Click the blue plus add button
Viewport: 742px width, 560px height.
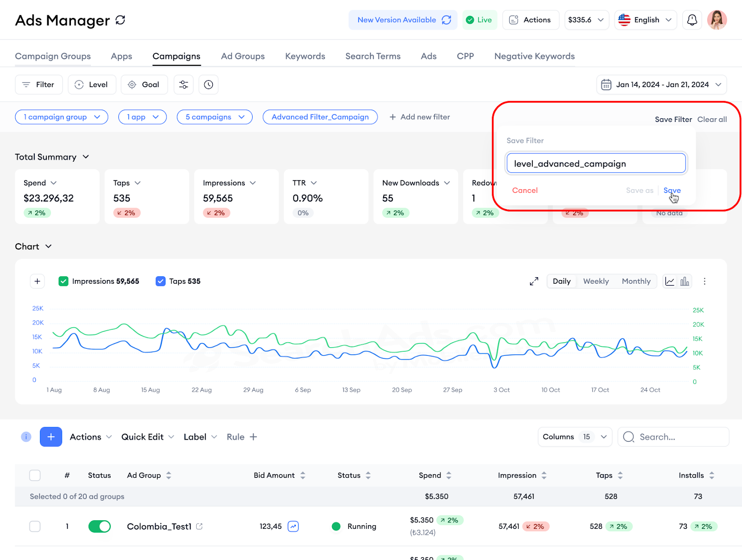click(51, 437)
